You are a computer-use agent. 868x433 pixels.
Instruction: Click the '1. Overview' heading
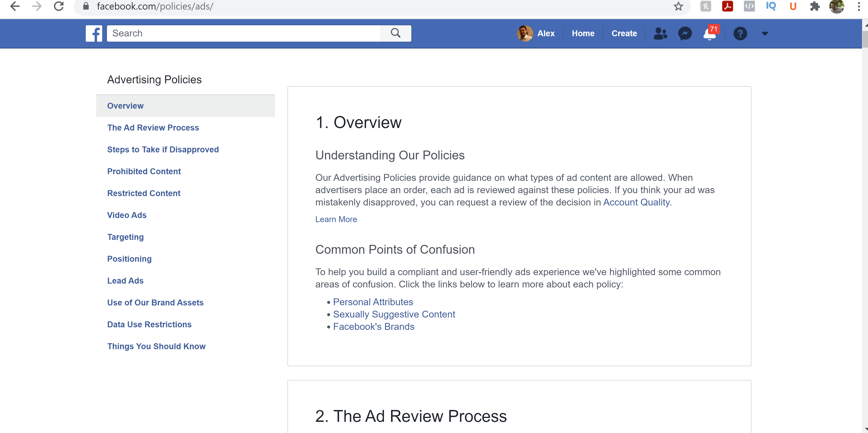click(359, 122)
